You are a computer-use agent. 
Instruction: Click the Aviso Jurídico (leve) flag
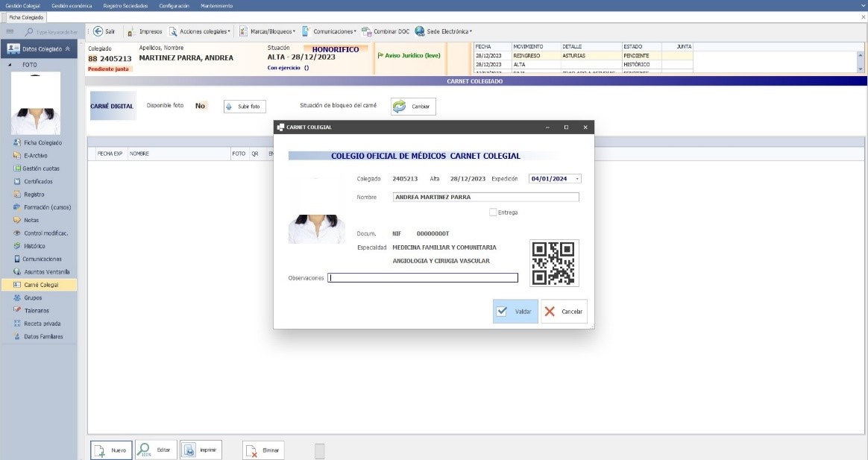click(x=409, y=55)
